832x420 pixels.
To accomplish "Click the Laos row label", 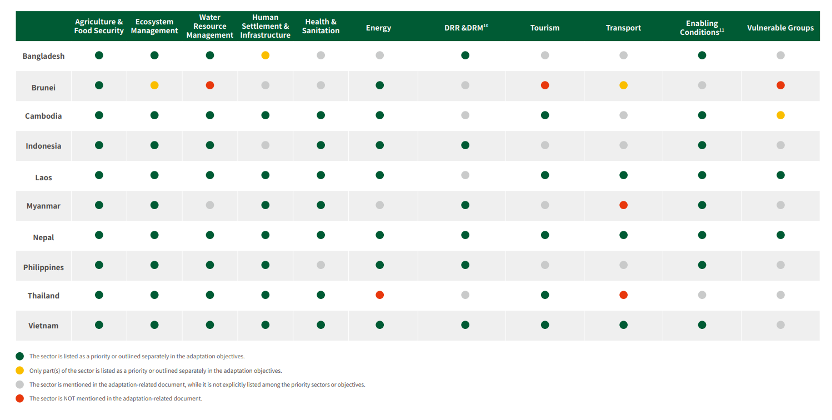I will pos(44,178).
